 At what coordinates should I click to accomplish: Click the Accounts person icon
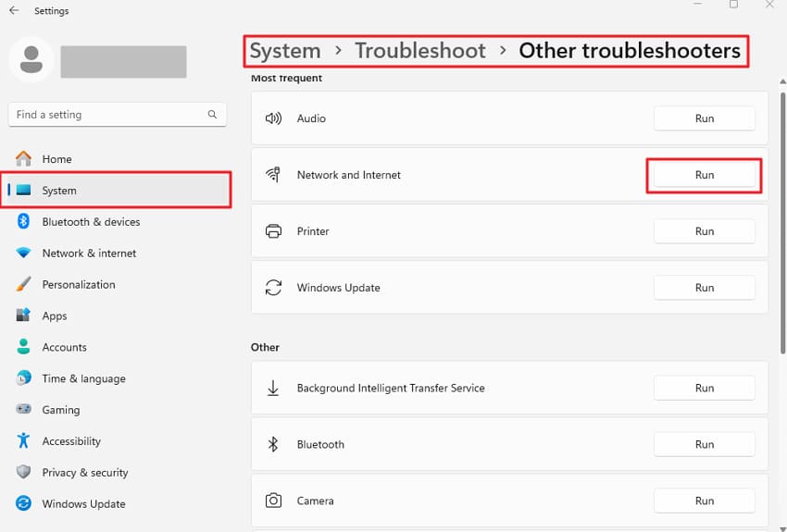coord(23,346)
